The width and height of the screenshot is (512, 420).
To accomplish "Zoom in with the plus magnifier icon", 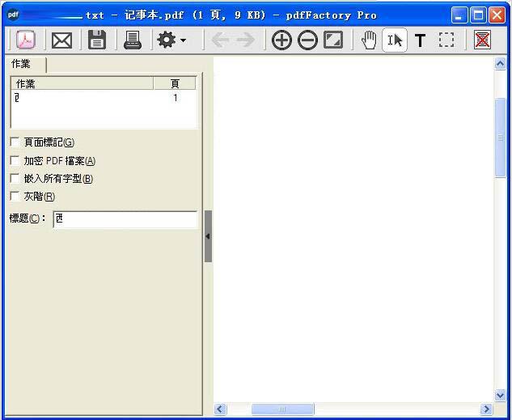I will (x=281, y=40).
